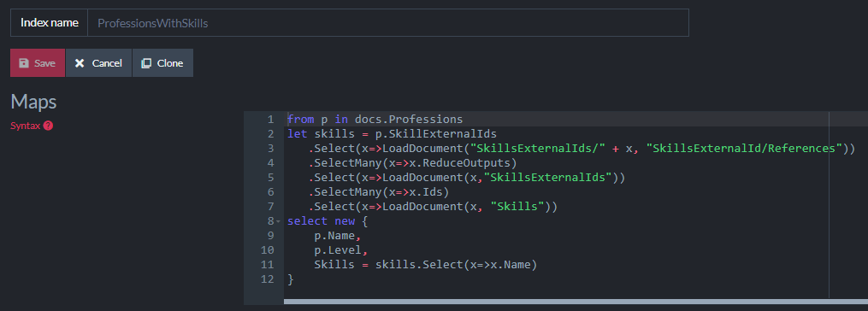
Task: Collapse the code fold arrow on line 8
Action: (279, 221)
